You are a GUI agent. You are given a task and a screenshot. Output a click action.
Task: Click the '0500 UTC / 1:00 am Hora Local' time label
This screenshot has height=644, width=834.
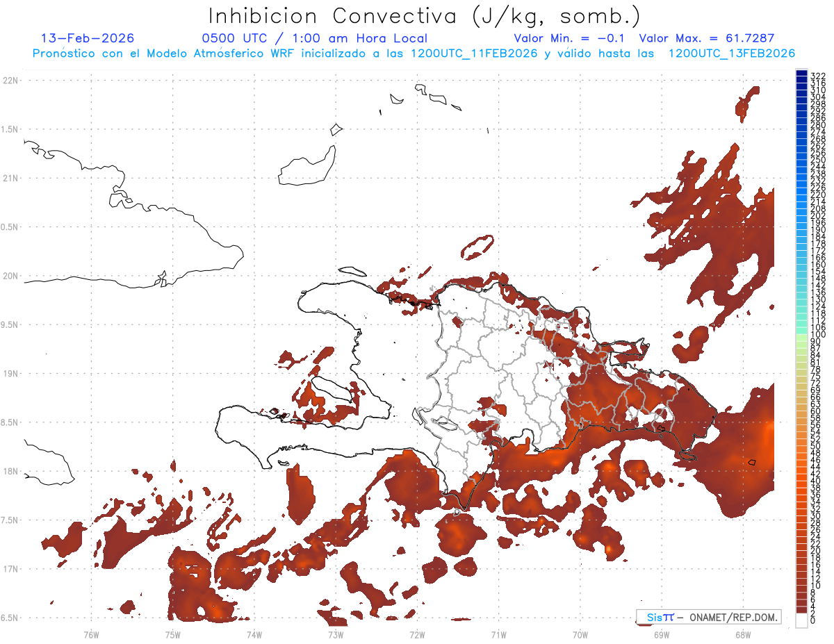click(x=315, y=38)
